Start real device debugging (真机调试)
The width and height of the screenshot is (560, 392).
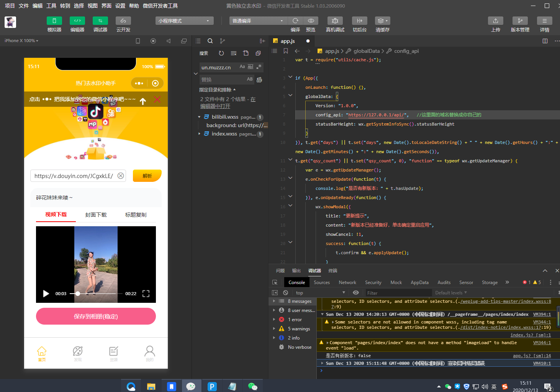tap(335, 21)
